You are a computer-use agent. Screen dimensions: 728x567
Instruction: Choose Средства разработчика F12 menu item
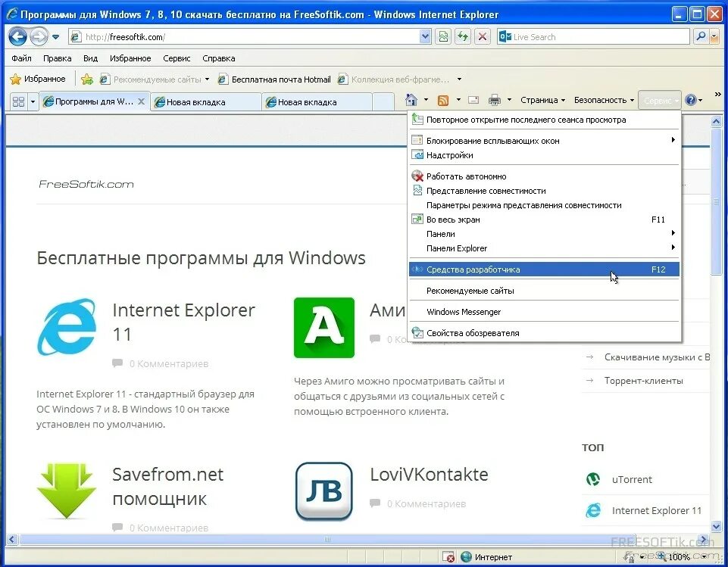(x=544, y=269)
